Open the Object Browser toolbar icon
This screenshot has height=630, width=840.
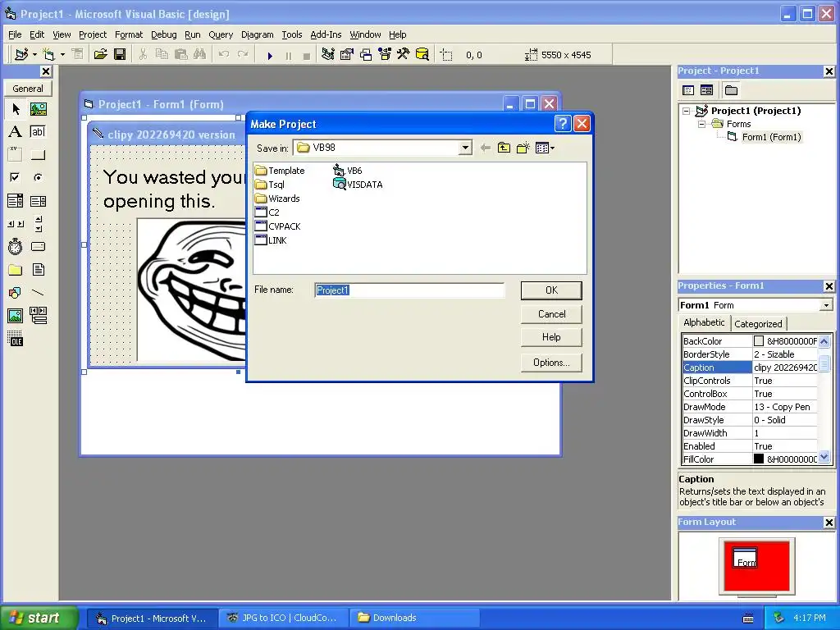[385, 54]
